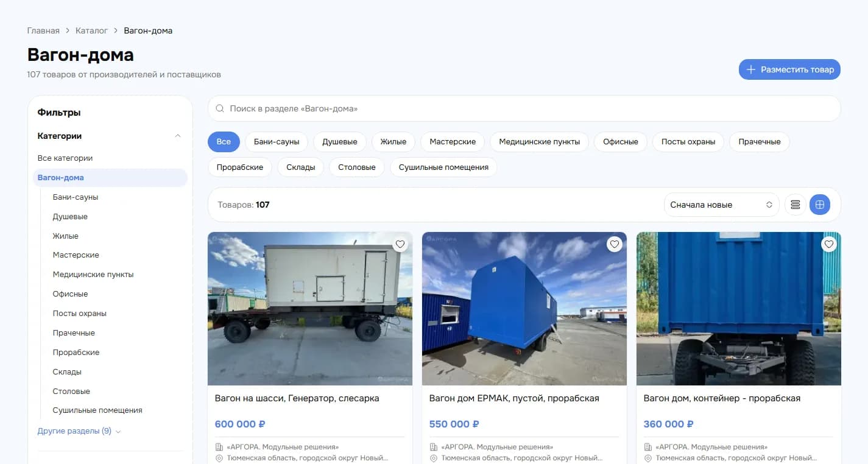Switch to list view layout

(796, 205)
